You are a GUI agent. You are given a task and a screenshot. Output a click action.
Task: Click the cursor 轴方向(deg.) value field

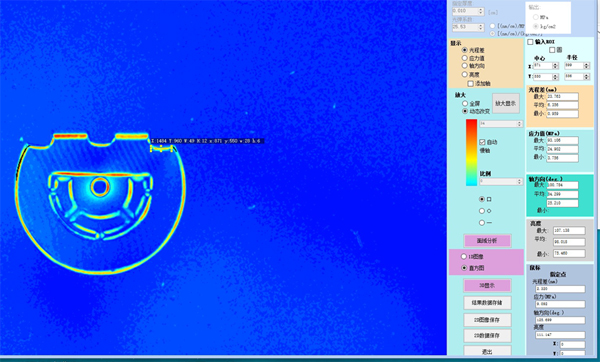point(560,320)
